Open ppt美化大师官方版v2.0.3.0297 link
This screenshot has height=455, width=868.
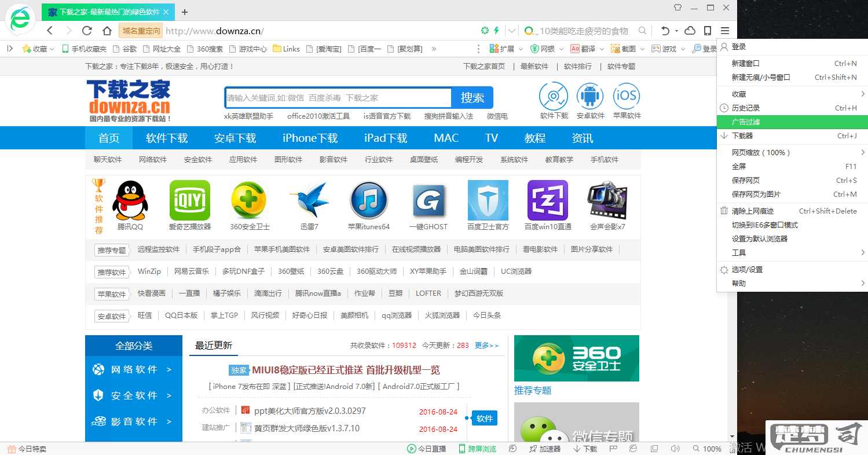click(x=310, y=411)
